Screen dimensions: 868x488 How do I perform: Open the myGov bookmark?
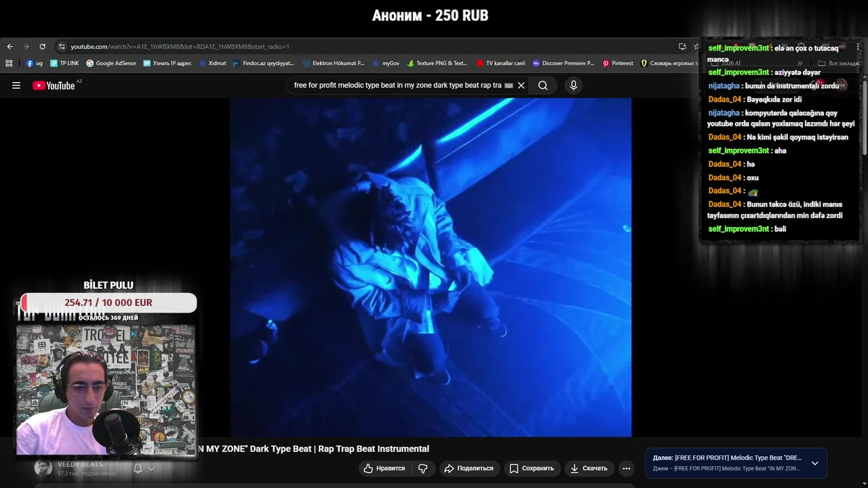(386, 63)
